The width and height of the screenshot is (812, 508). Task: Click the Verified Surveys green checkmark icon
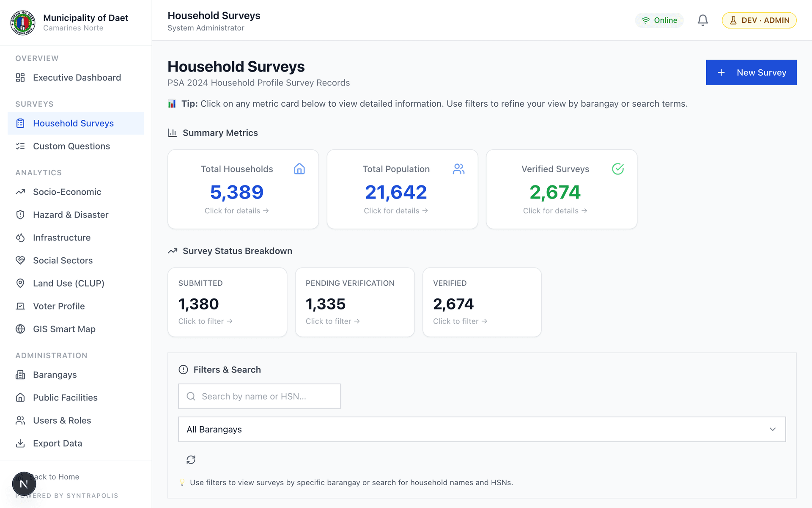click(x=618, y=169)
